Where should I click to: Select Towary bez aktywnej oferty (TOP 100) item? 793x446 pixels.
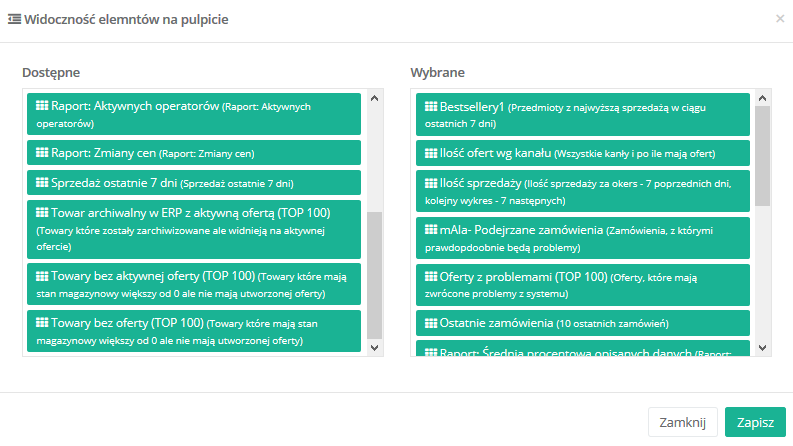coord(193,284)
